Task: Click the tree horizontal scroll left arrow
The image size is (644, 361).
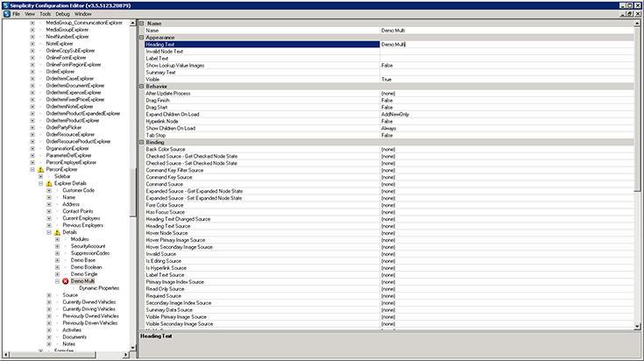Action: tap(6, 355)
